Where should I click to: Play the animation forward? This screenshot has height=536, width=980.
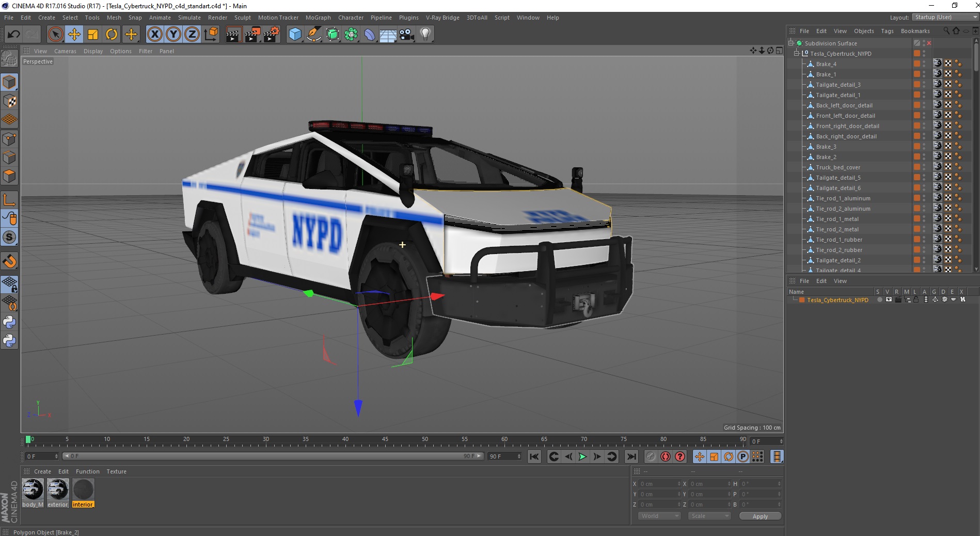click(x=582, y=456)
